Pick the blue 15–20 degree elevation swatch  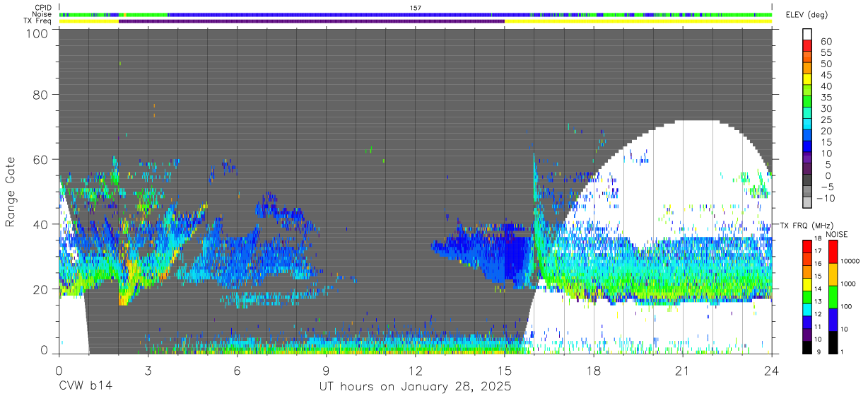tap(807, 136)
